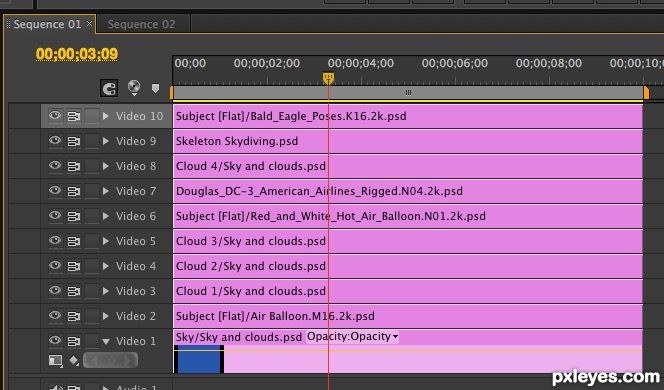This screenshot has width=664, height=390.
Task: Click the work area bar center grip
Action: (408, 92)
